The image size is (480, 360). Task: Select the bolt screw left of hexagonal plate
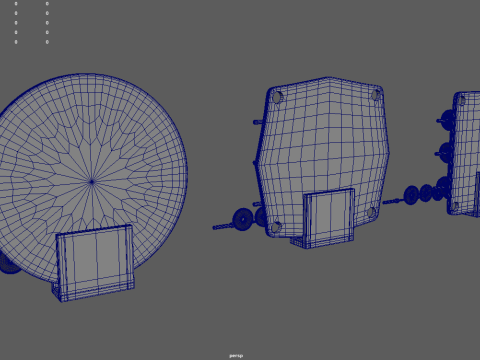tap(223, 227)
